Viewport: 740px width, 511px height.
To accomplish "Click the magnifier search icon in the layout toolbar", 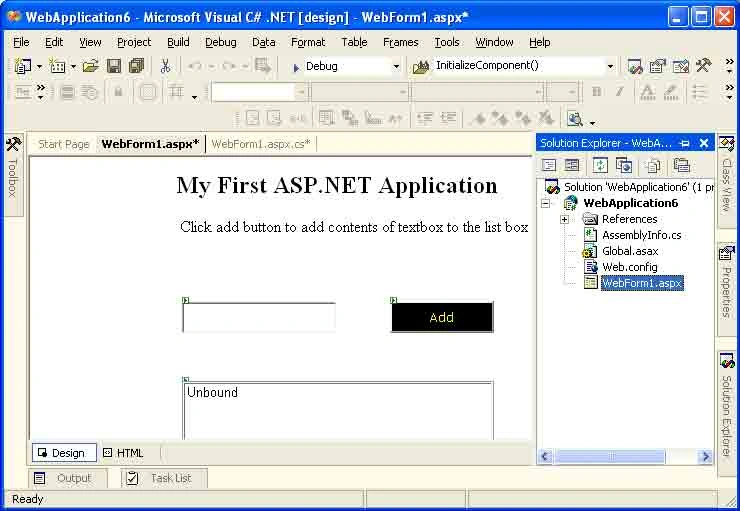I will 574,119.
